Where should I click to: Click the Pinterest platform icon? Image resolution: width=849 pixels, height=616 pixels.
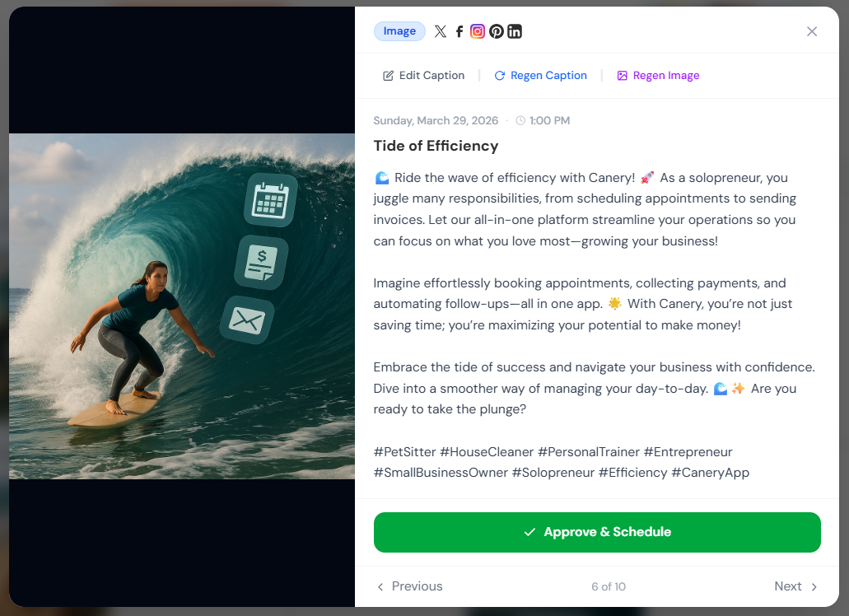(496, 31)
